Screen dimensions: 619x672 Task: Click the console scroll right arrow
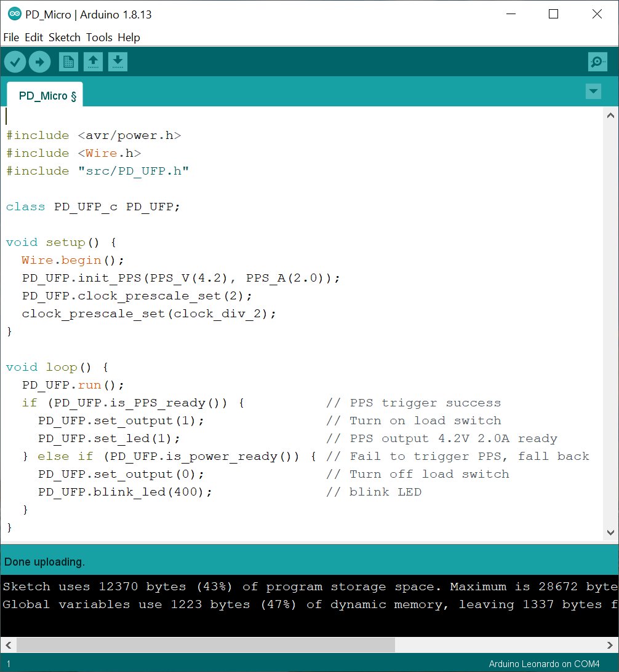(x=610, y=645)
